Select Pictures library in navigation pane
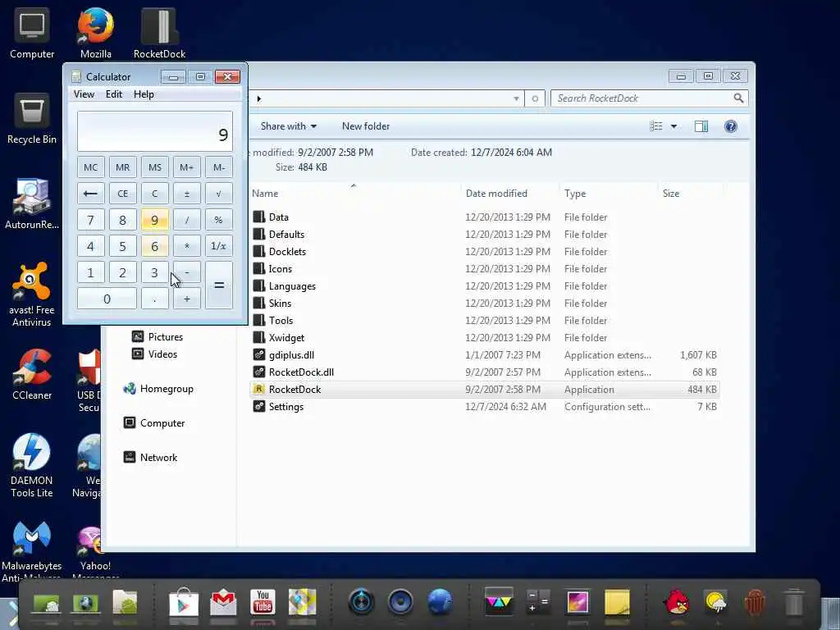 [x=157, y=337]
